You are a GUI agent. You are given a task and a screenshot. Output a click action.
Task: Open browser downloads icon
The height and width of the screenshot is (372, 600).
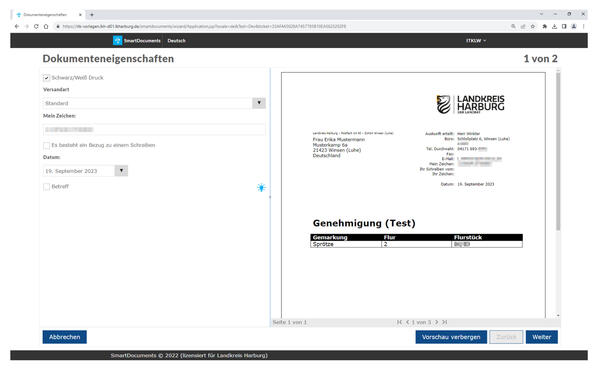click(554, 26)
